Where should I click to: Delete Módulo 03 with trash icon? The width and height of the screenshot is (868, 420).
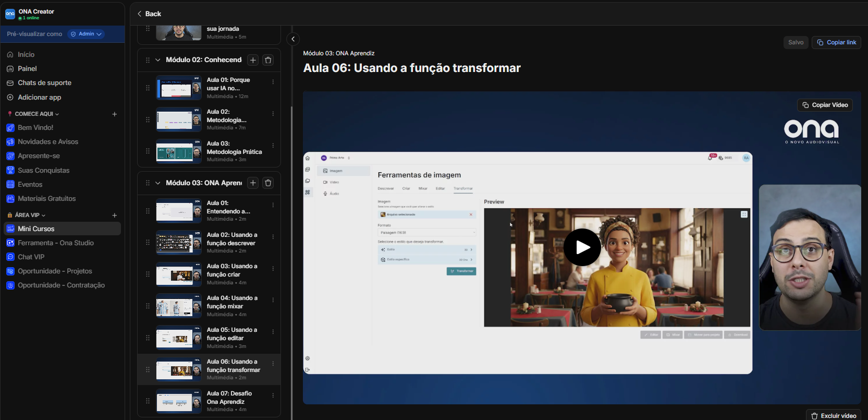click(268, 183)
